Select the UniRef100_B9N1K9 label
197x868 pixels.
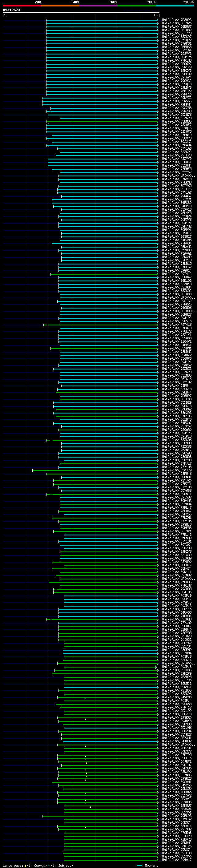pos(176,67)
